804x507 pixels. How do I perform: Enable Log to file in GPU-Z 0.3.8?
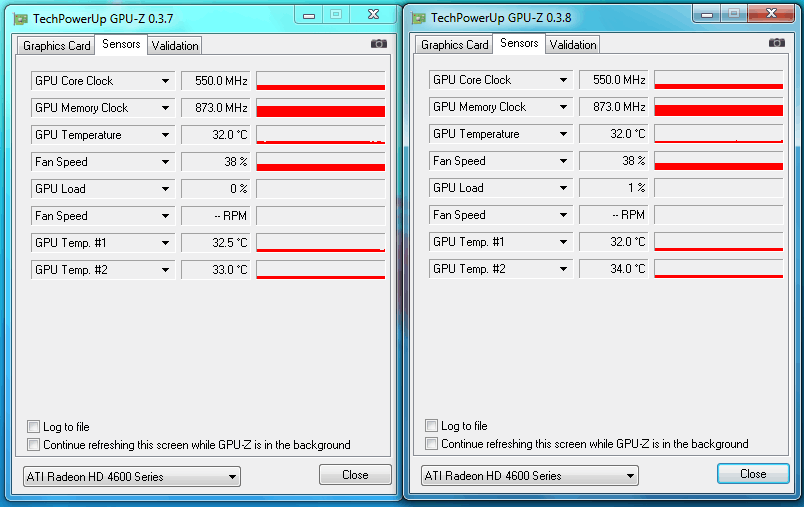click(x=431, y=425)
